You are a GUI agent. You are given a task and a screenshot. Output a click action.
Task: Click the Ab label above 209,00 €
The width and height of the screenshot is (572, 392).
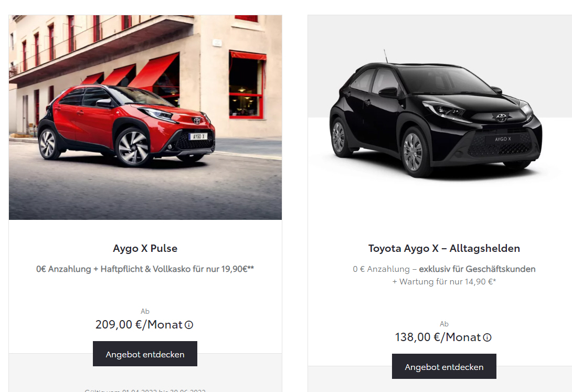coord(145,311)
